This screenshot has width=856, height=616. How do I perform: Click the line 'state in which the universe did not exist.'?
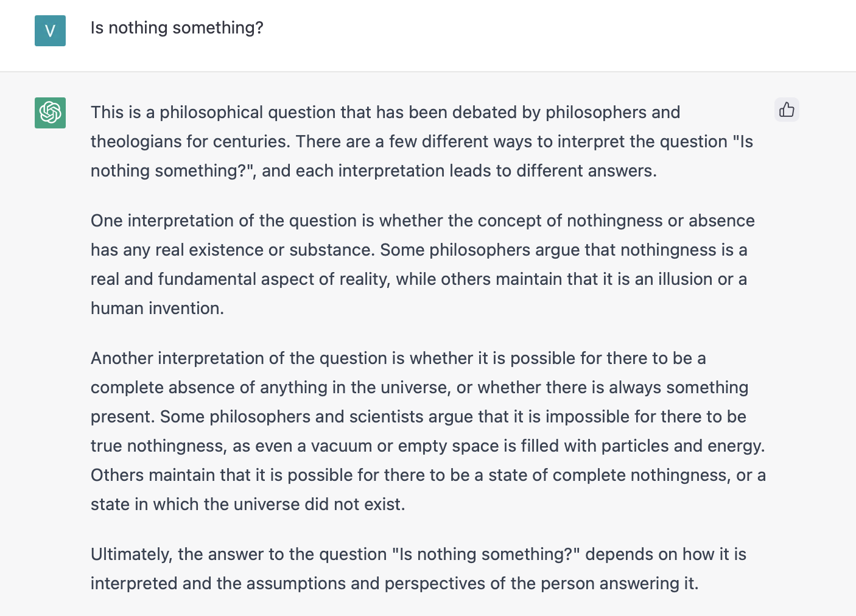pyautogui.click(x=248, y=505)
